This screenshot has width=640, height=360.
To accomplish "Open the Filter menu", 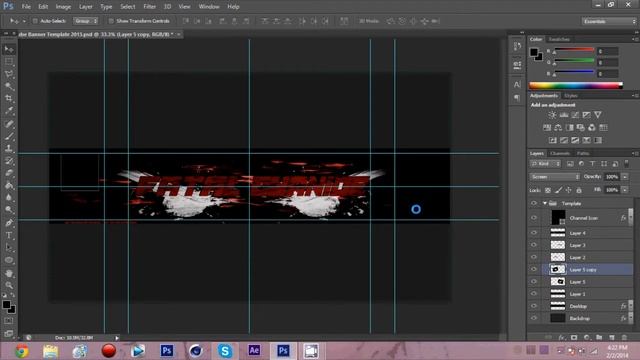I will 149,7.
